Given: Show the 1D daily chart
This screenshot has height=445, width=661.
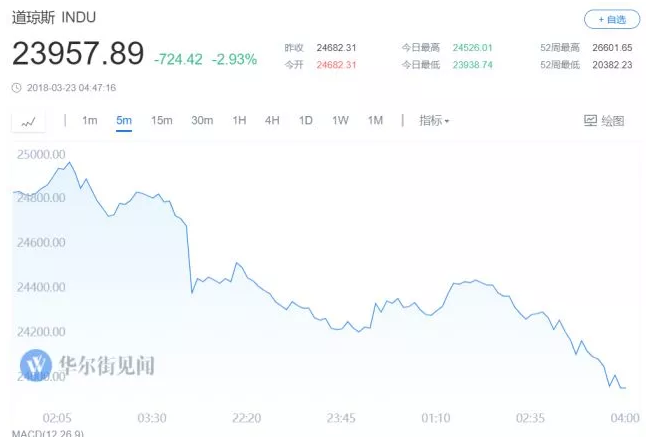Looking at the screenshot, I should 306,121.
